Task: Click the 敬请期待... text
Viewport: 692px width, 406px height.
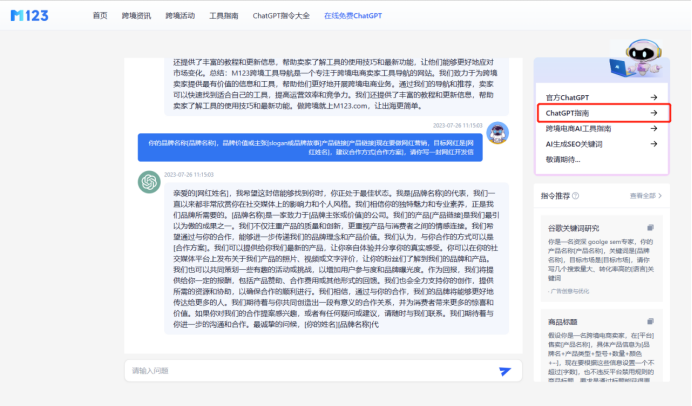Action: click(x=563, y=159)
